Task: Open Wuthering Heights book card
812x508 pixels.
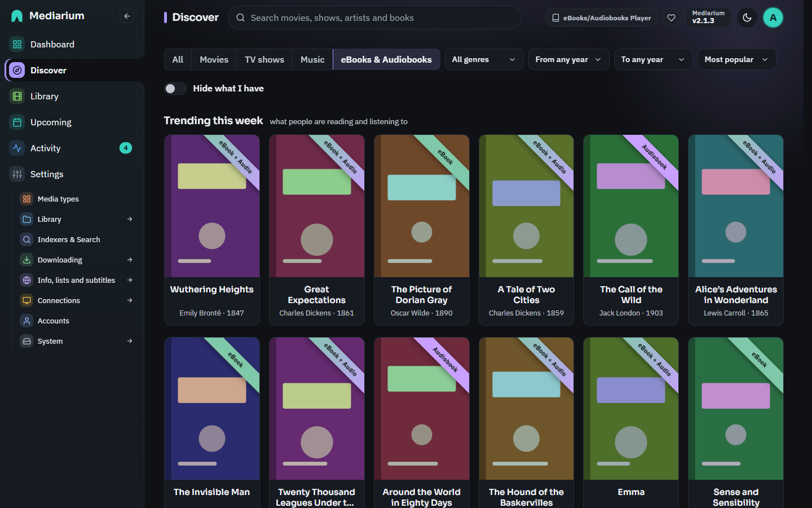Action: point(212,230)
